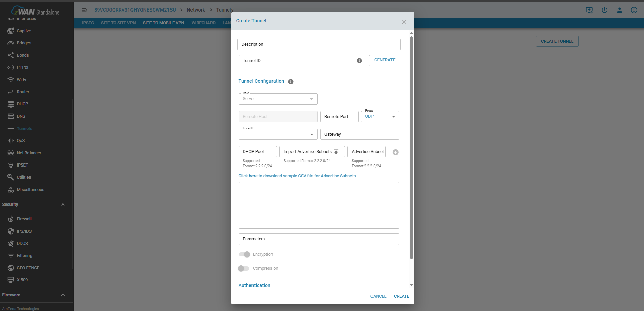Screen dimensions: 644x311
Task: Click the dialog's vertical scrollbar
Action: (x=411, y=148)
